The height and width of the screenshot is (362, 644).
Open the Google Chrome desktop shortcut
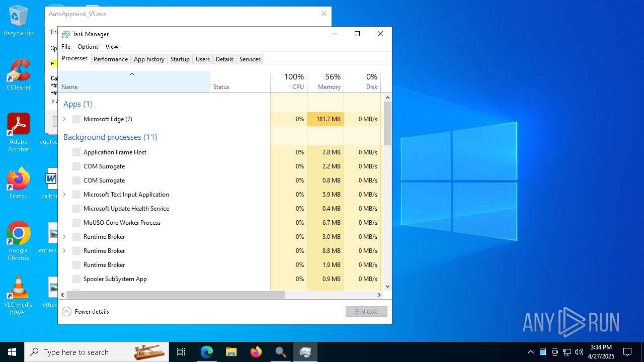pyautogui.click(x=19, y=241)
